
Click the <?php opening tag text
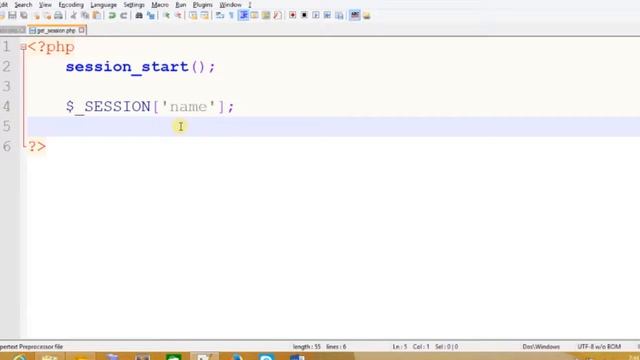point(51,47)
